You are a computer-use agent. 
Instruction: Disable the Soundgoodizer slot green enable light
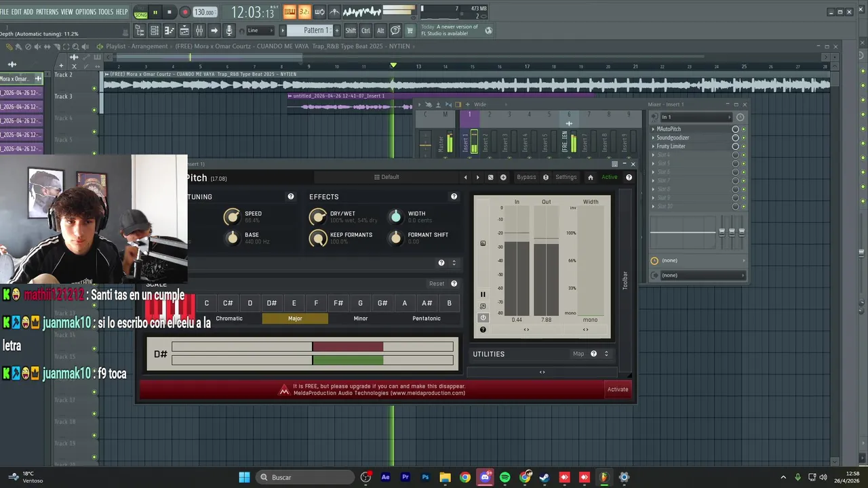[743, 138]
